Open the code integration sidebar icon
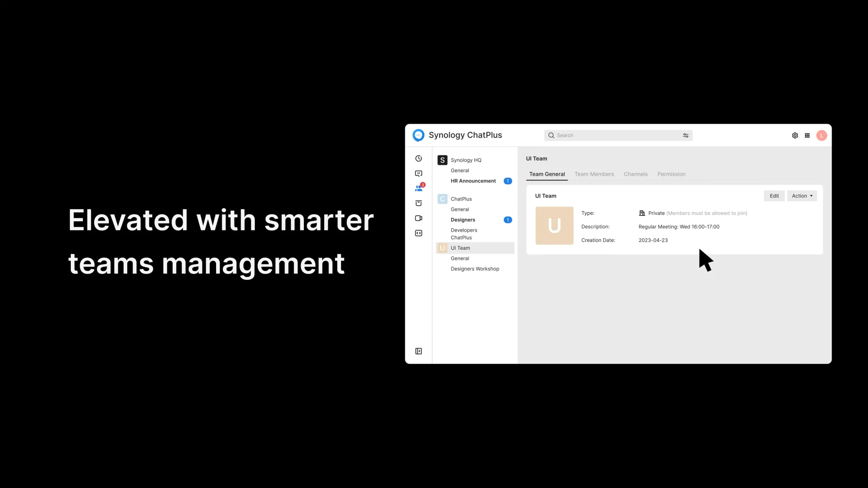The width and height of the screenshot is (868, 488). 418,233
